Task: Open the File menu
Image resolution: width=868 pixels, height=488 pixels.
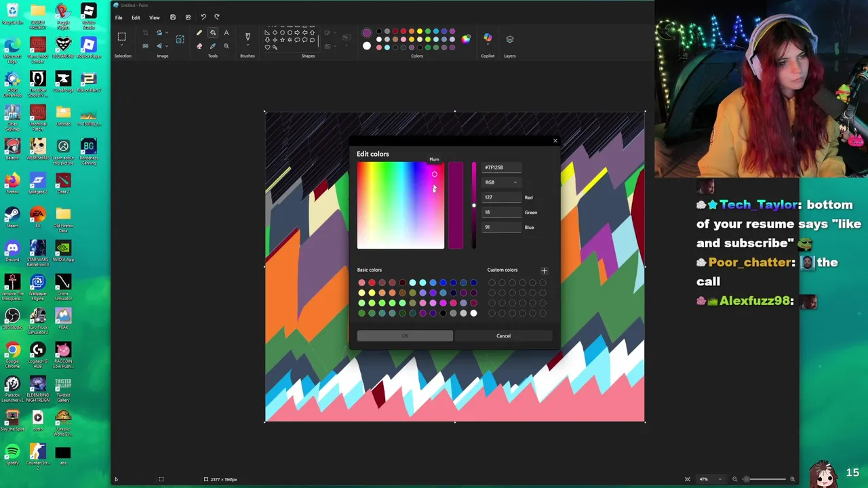Action: point(119,18)
